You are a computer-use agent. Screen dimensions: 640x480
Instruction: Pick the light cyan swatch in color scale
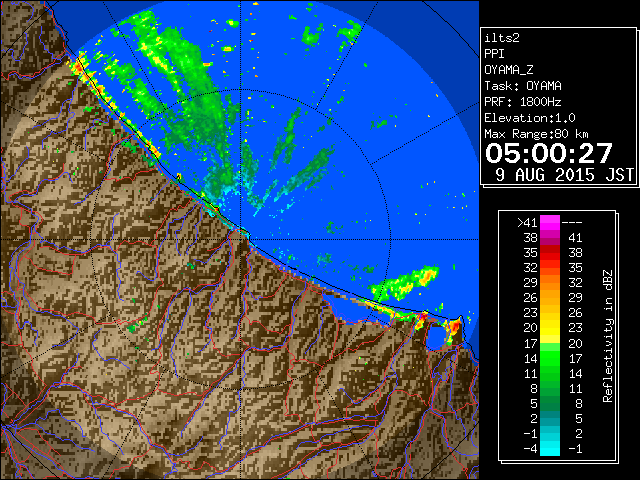pos(550,449)
